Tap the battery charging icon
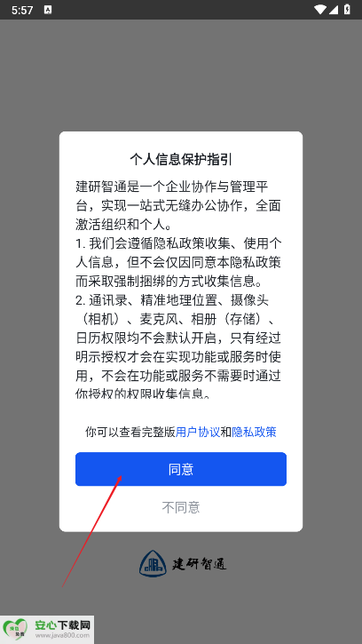This screenshot has width=362, height=644. click(347, 10)
